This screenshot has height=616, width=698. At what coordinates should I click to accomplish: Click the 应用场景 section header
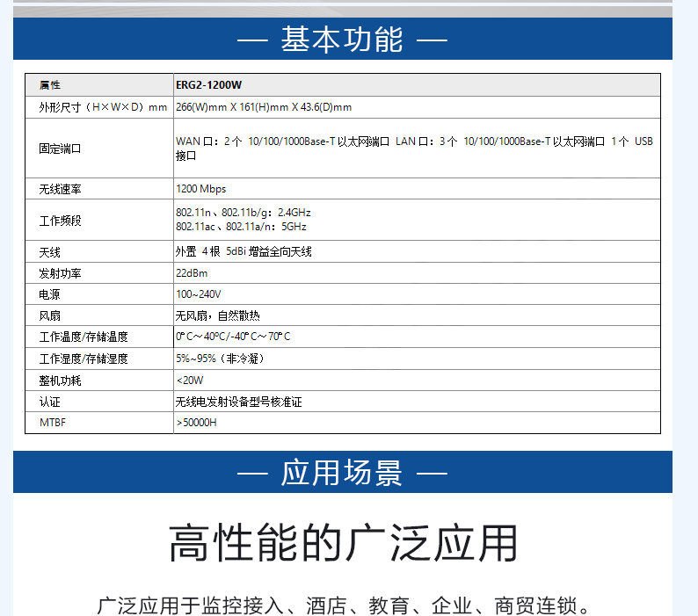pos(342,472)
